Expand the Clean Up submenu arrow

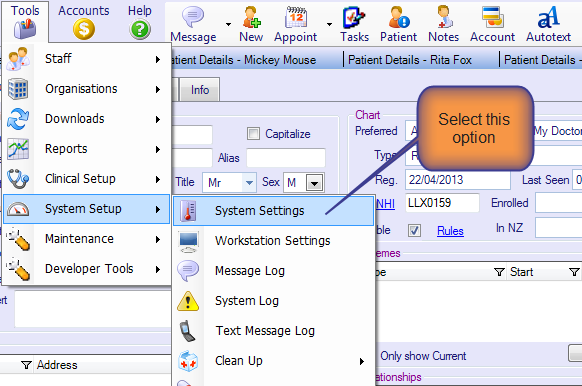pos(362,362)
